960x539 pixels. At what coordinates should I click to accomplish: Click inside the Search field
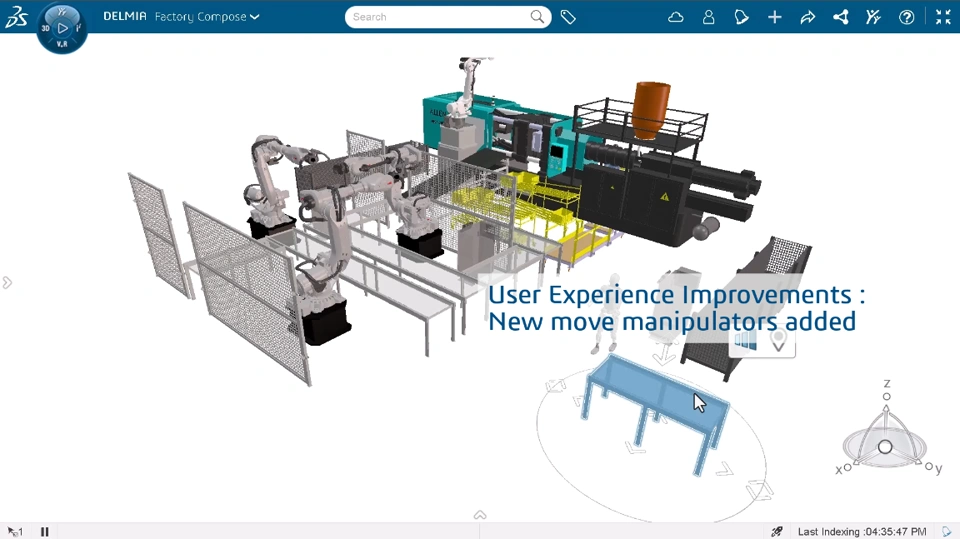[435, 17]
